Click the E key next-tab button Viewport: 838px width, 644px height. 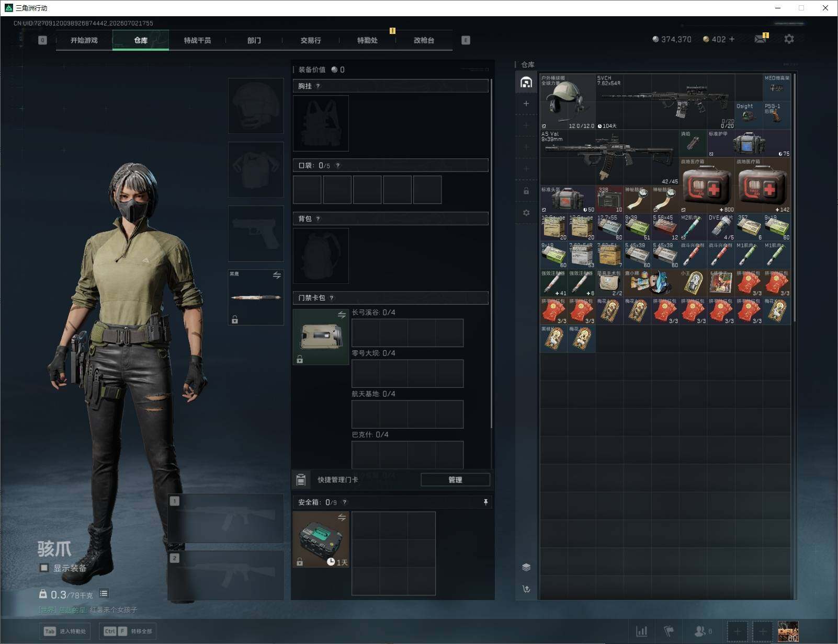[x=466, y=40]
